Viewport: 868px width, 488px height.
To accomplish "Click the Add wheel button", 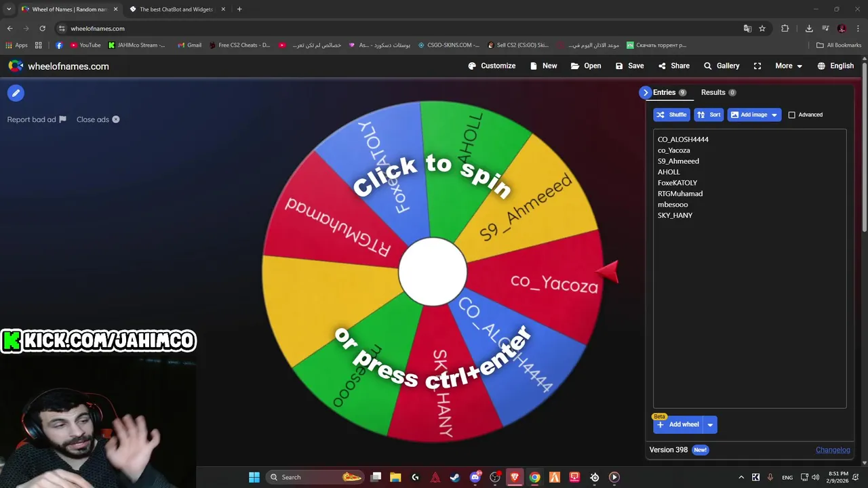I will pos(678,424).
